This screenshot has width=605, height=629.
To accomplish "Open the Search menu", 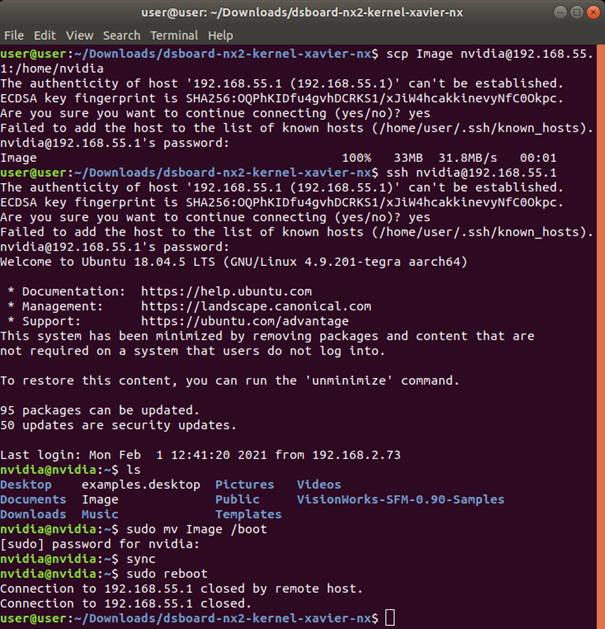I will tap(122, 35).
